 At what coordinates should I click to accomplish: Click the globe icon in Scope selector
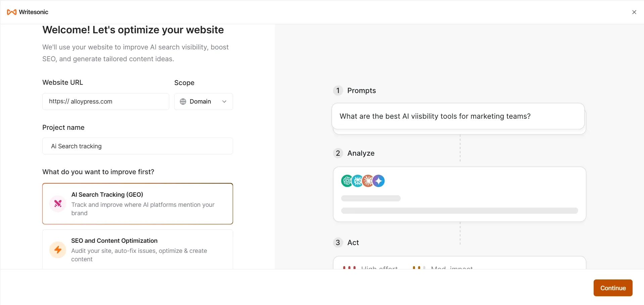coord(183,102)
